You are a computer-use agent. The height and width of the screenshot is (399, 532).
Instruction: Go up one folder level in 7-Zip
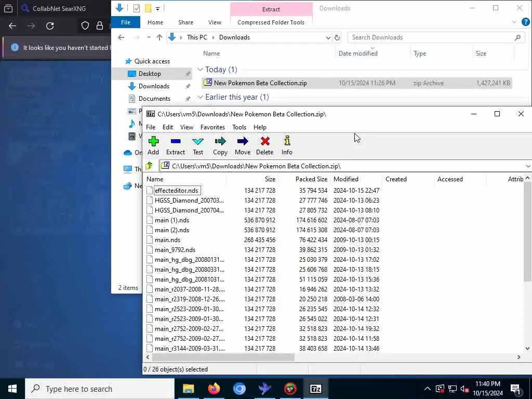point(149,166)
